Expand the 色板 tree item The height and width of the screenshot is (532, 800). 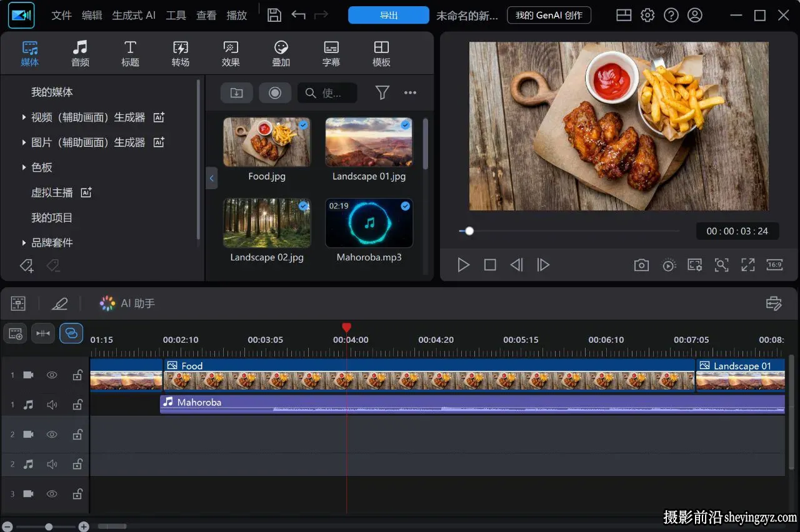(x=24, y=167)
